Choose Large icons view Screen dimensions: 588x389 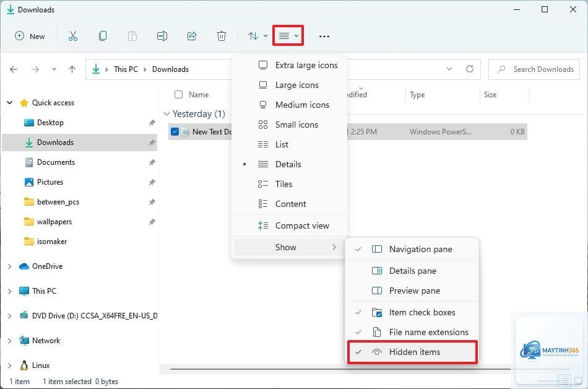click(x=290, y=85)
